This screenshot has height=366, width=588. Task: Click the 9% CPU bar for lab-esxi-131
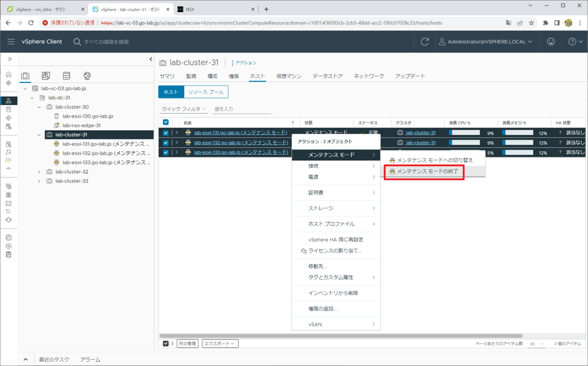(464, 132)
